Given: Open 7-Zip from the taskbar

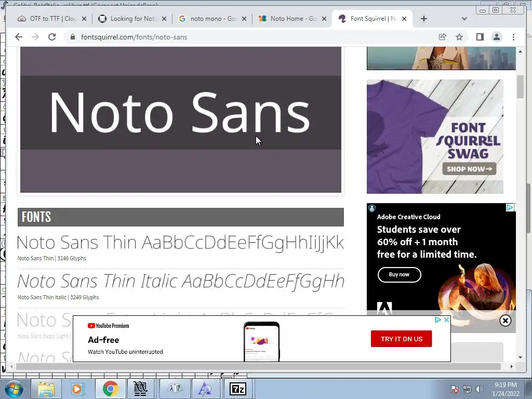Looking at the screenshot, I should click(238, 389).
